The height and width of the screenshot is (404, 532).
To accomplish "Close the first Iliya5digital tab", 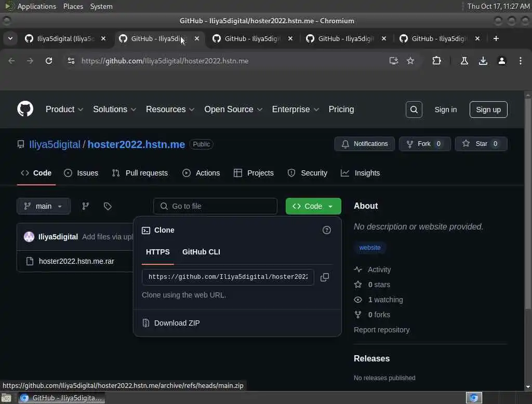I will pos(103,38).
